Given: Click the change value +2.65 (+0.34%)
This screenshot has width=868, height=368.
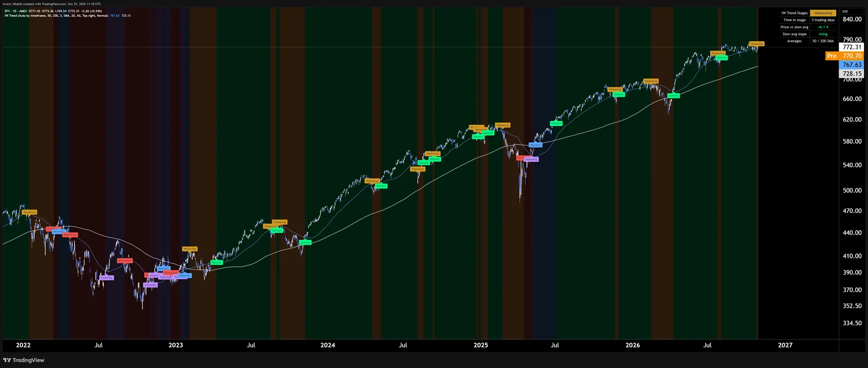Looking at the screenshot, I should coord(92,11).
